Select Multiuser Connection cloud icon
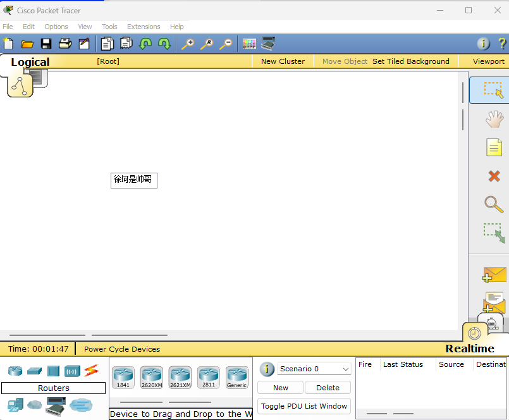The height and width of the screenshot is (420, 509). [81, 405]
